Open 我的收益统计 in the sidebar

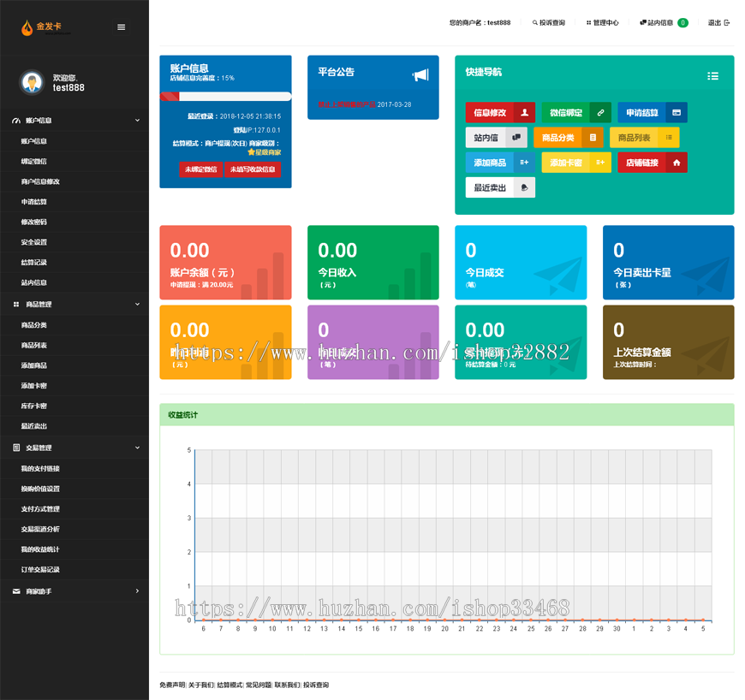coord(40,549)
